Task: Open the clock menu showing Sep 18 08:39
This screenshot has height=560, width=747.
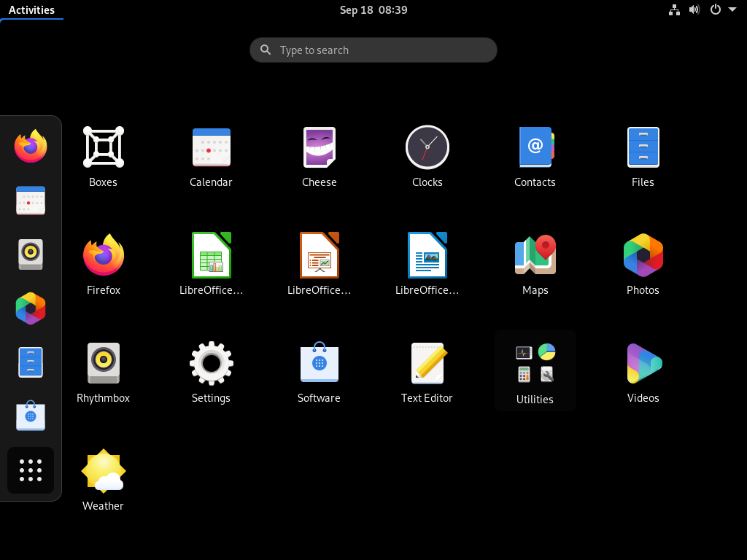Action: pyautogui.click(x=373, y=10)
